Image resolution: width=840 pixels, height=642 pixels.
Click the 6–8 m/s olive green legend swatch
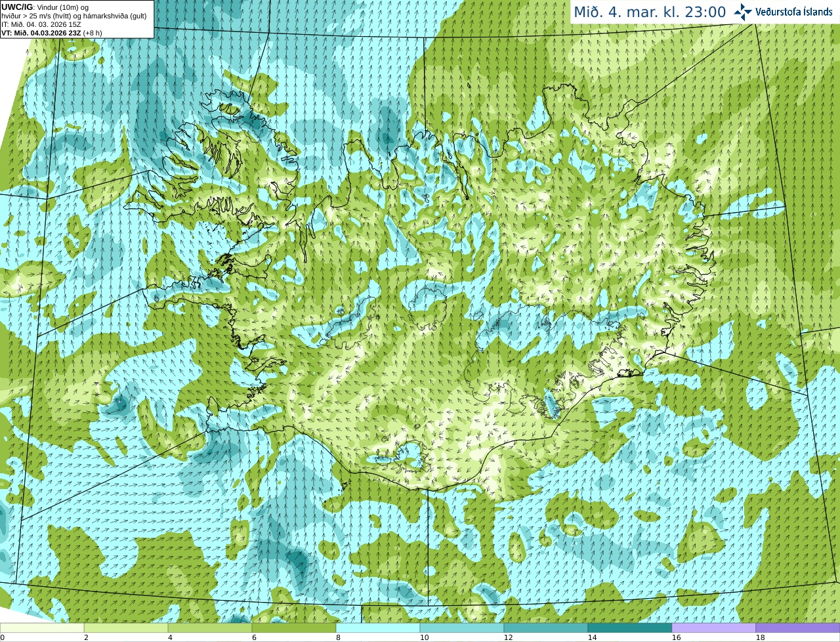point(294,628)
